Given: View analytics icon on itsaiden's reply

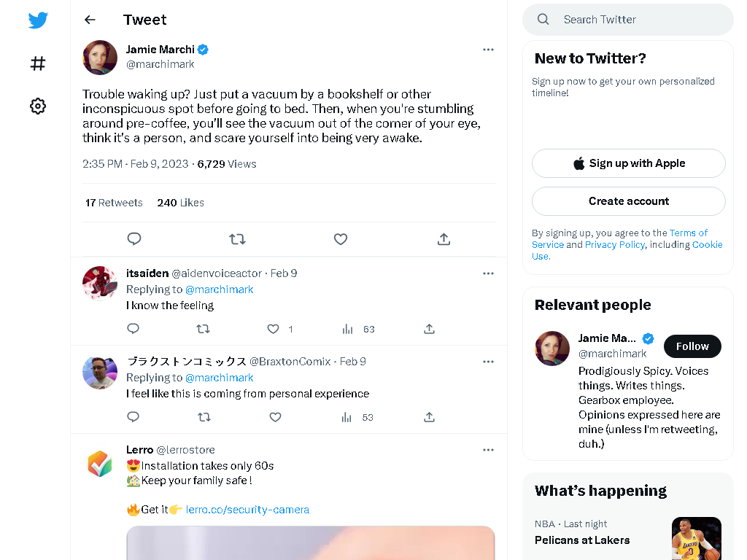Looking at the screenshot, I should click(348, 329).
